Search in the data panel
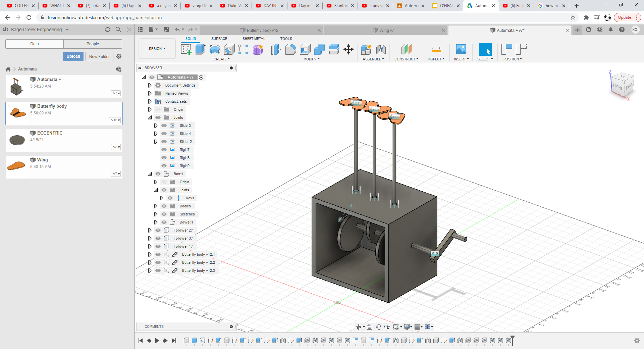Viewport: 644px width, 349px height. 118,30
